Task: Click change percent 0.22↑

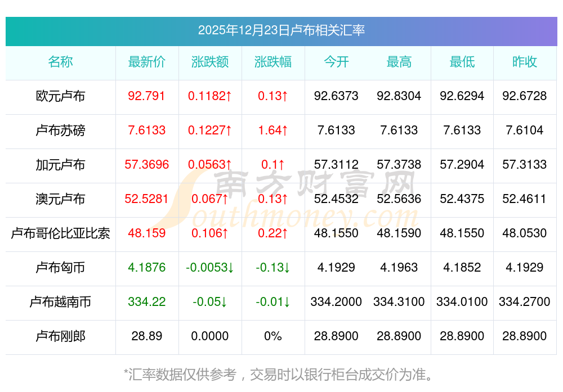Action: [273, 233]
